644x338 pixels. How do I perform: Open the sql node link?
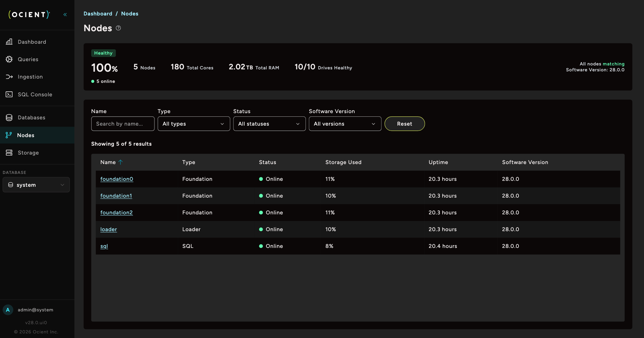point(104,246)
